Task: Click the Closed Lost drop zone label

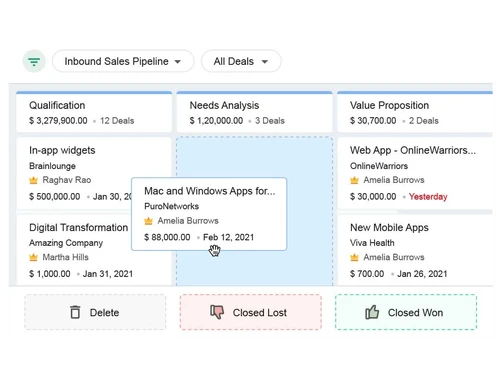Action: pyautogui.click(x=260, y=313)
